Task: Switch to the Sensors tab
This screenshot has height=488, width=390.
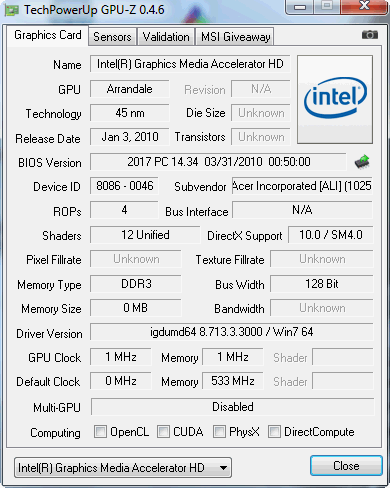Action: [112, 37]
